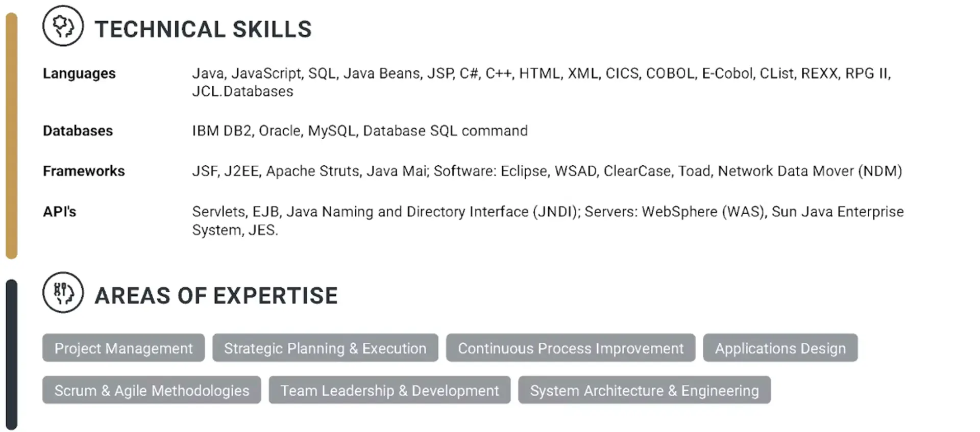Click the Areas of Expertise circular icon
The image size is (980, 432).
pos(63,292)
